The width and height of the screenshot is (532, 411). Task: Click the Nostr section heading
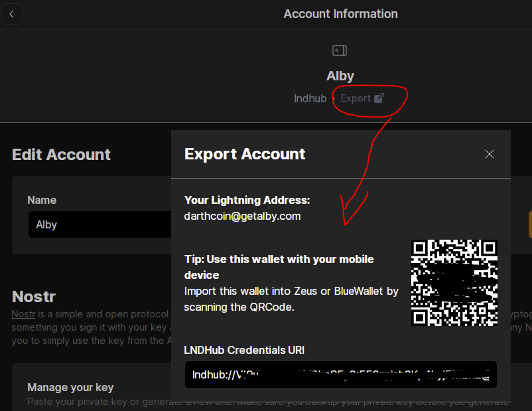[x=34, y=297]
